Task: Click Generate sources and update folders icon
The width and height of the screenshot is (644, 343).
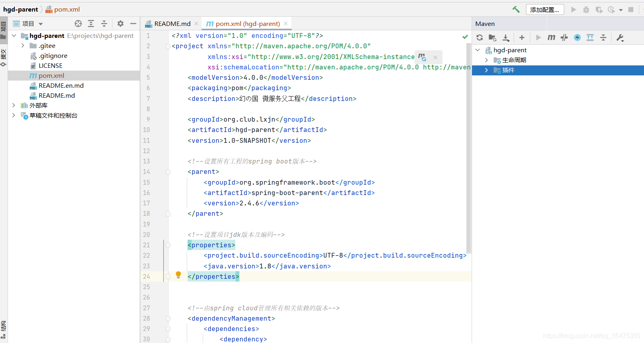Action: click(492, 37)
